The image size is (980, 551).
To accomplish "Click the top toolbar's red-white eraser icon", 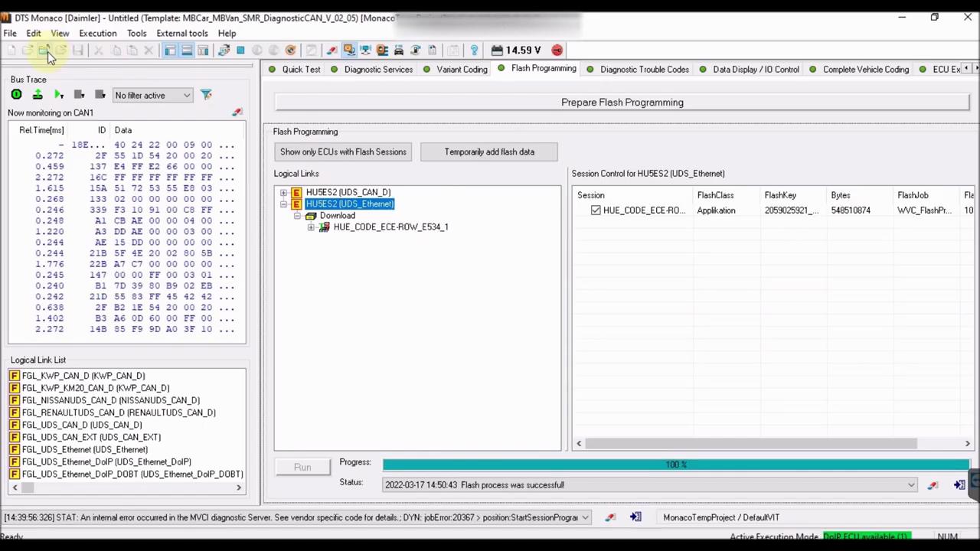I will click(x=332, y=51).
